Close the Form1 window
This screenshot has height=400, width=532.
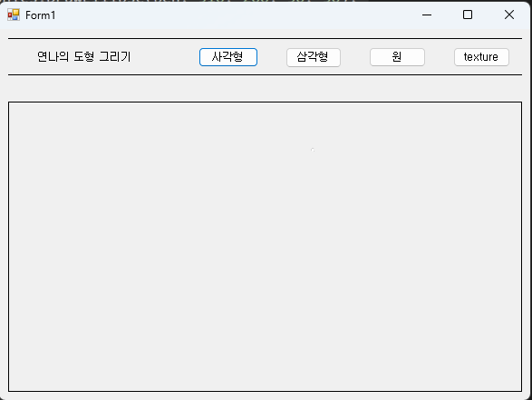pos(509,15)
